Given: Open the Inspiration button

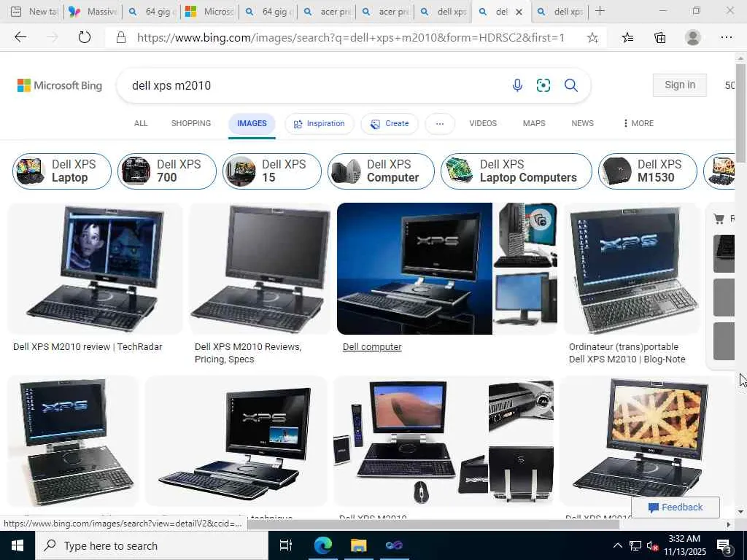Looking at the screenshot, I should click(x=320, y=124).
